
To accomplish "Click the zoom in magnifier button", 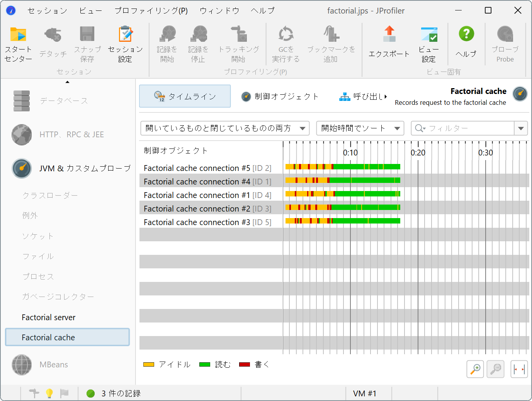I will tap(475, 369).
